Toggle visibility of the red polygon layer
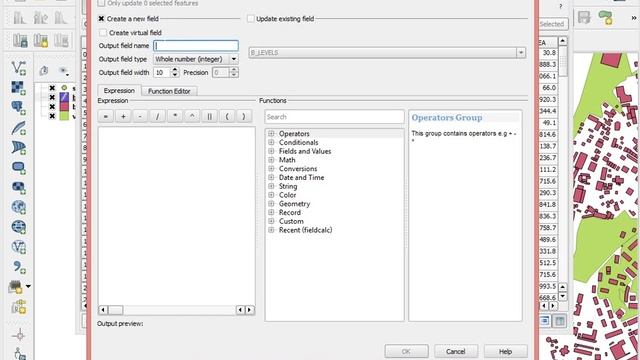This screenshot has height=360, width=640. 52,107
